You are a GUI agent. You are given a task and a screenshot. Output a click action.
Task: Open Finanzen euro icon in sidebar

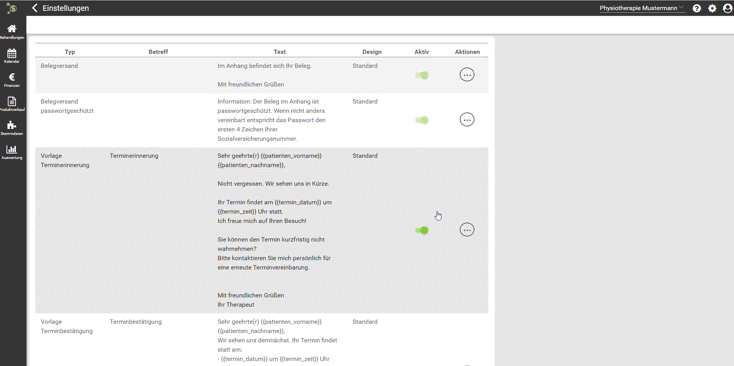point(12,80)
